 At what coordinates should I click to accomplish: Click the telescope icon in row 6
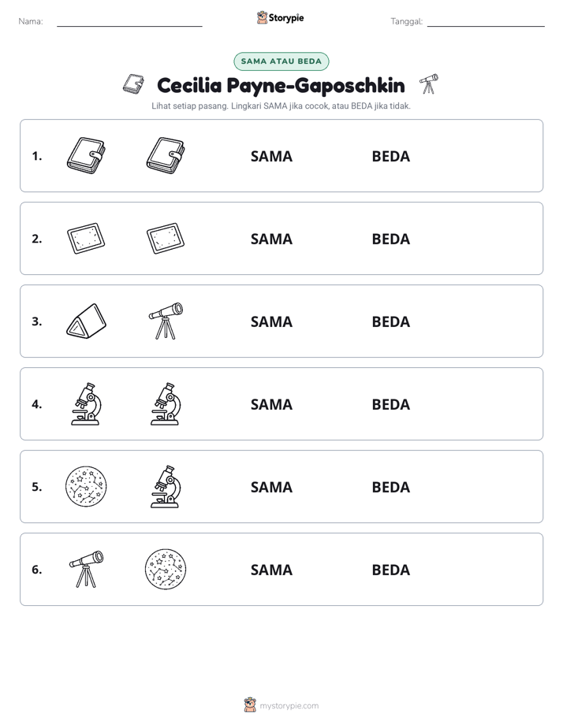click(x=87, y=569)
